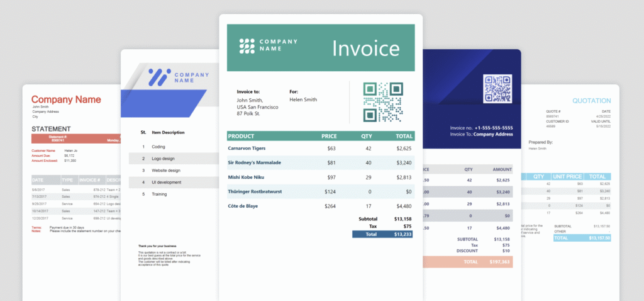Click the light blue QUOTATION heading
Screen dimensions: 644x301
point(591,101)
